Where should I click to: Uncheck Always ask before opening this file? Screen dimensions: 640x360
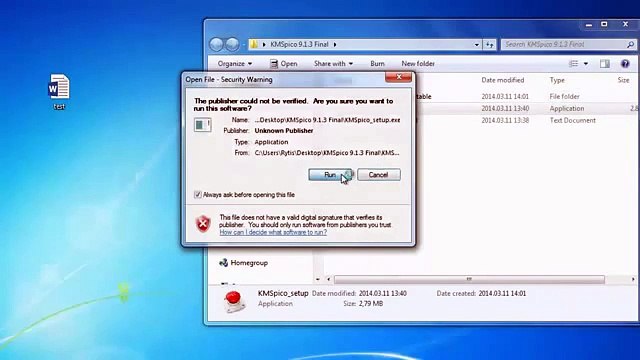(198, 195)
